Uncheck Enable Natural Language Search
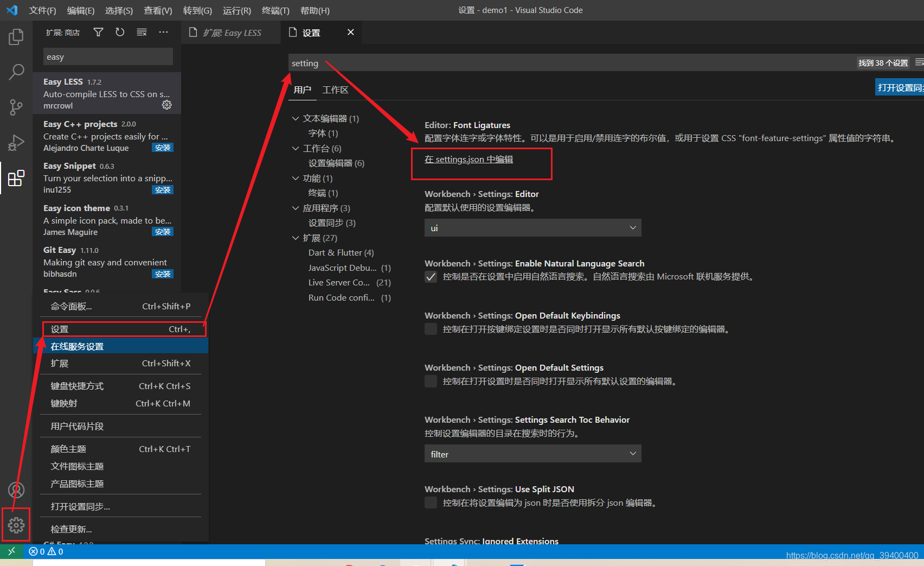 coord(431,277)
